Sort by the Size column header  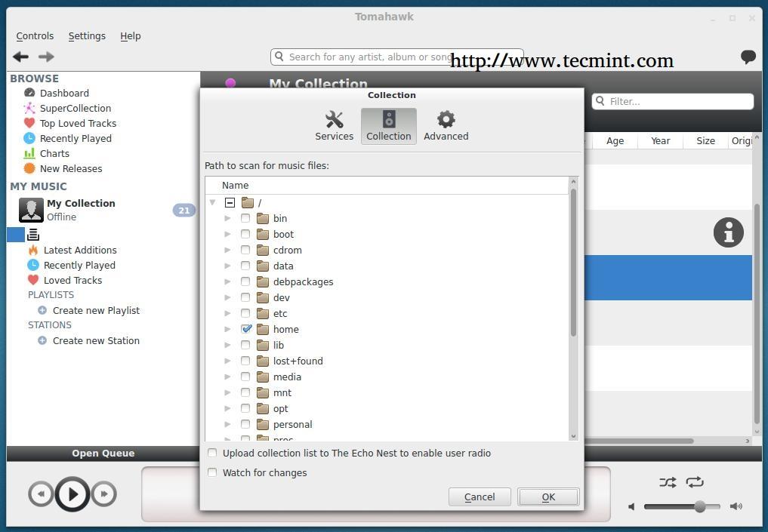[x=705, y=141]
